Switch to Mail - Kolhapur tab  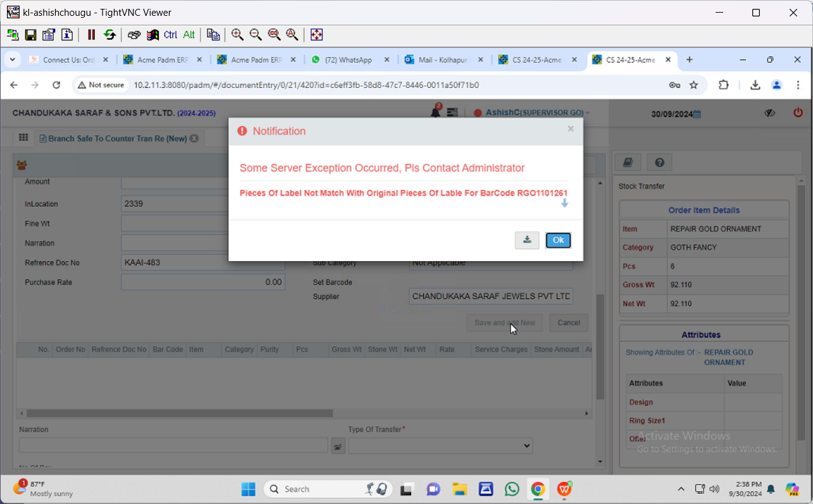(444, 59)
